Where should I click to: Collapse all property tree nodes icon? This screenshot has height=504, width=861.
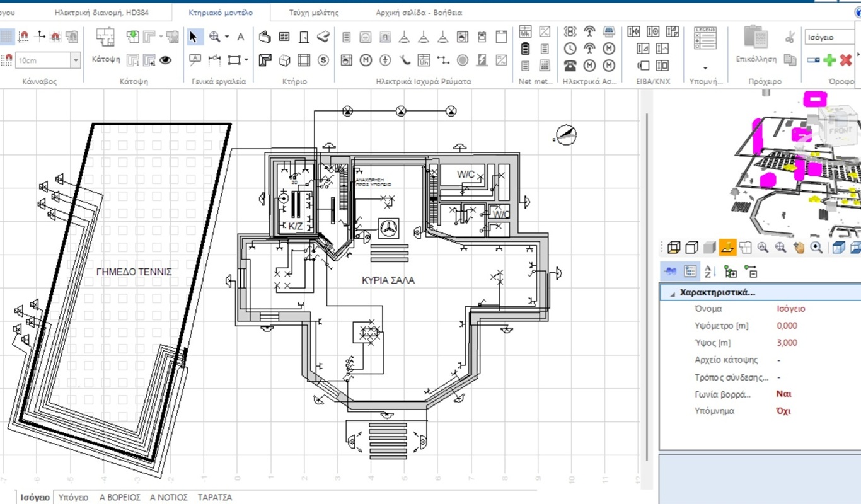click(x=751, y=272)
